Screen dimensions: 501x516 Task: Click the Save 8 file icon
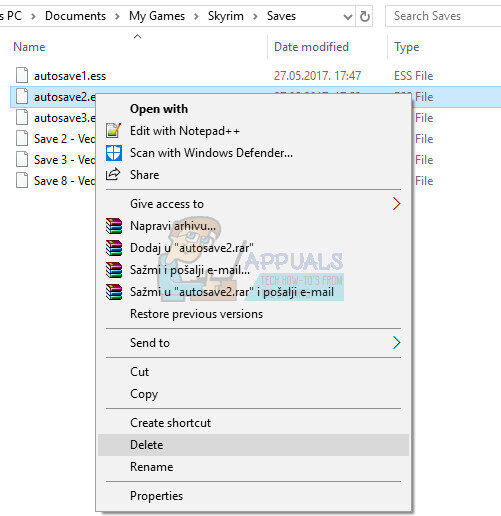(22, 180)
